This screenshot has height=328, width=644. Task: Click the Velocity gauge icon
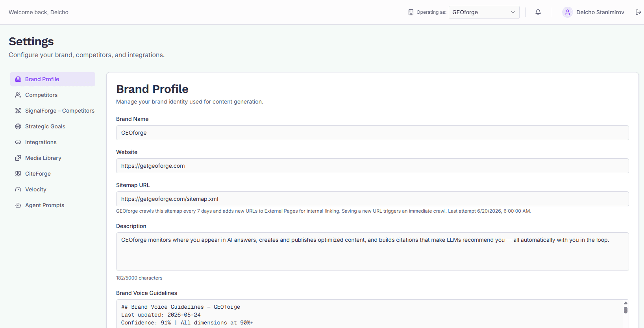click(x=18, y=189)
